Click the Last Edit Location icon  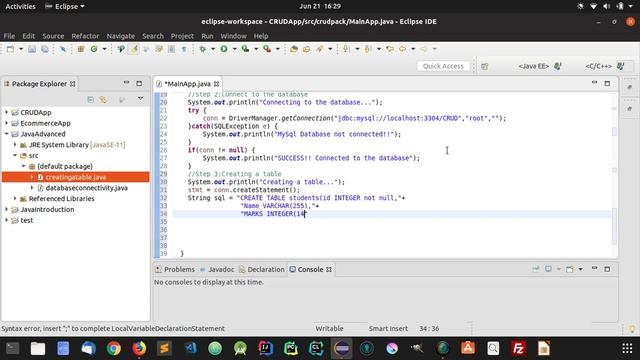(x=390, y=49)
